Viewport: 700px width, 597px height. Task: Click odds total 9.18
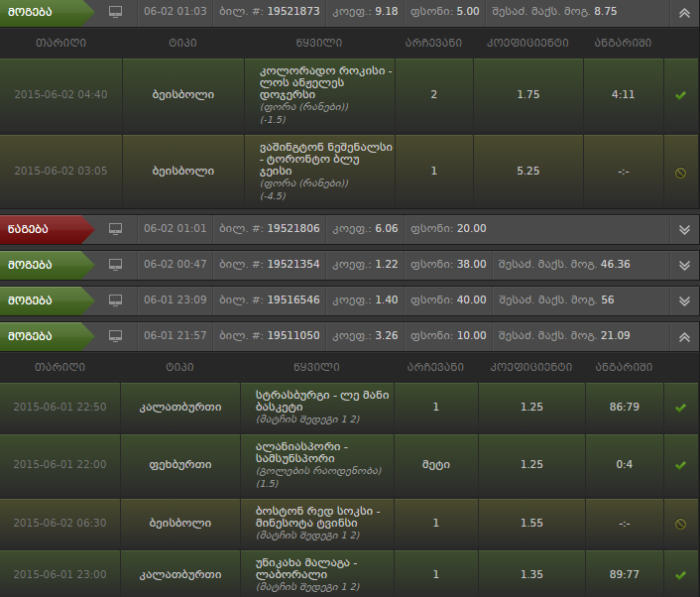click(x=386, y=11)
